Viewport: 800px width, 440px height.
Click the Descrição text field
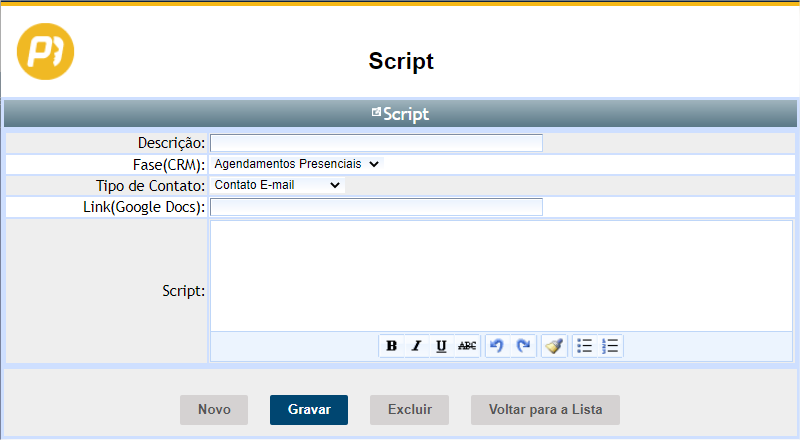376,143
